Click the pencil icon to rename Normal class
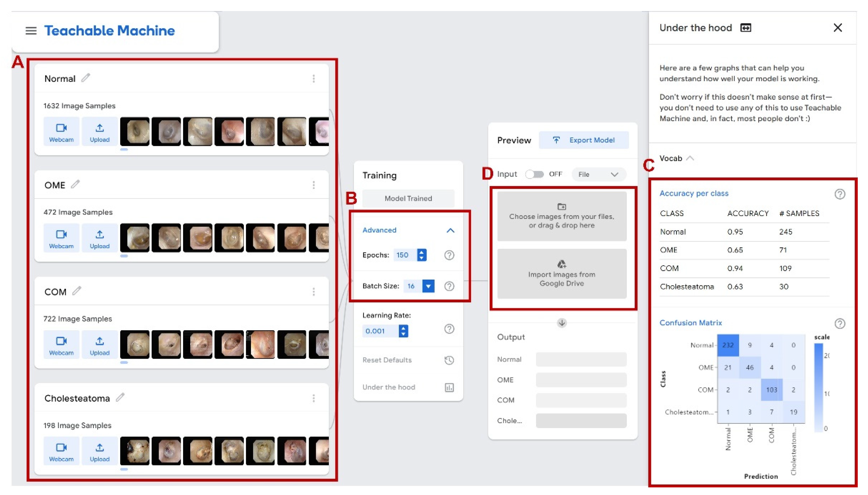The height and width of the screenshot is (495, 868). click(86, 78)
